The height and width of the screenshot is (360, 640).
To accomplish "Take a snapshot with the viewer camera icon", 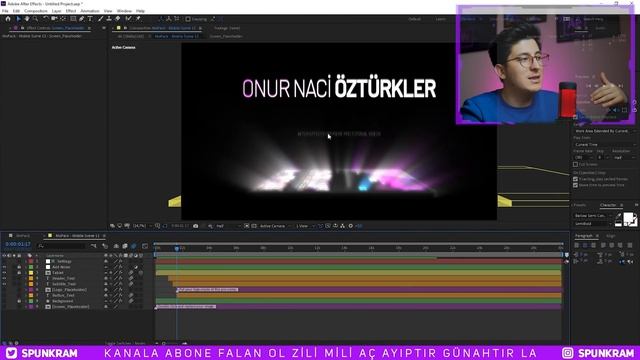I will pyautogui.click(x=196, y=226).
